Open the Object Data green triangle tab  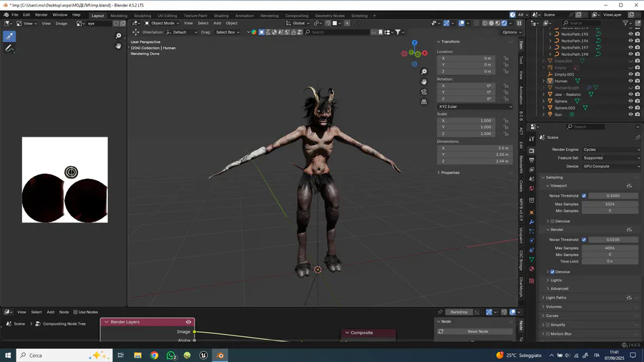pos(532,260)
